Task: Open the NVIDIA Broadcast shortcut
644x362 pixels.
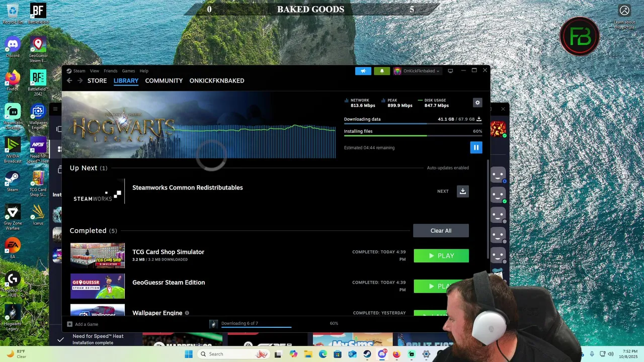Action: [x=13, y=150]
